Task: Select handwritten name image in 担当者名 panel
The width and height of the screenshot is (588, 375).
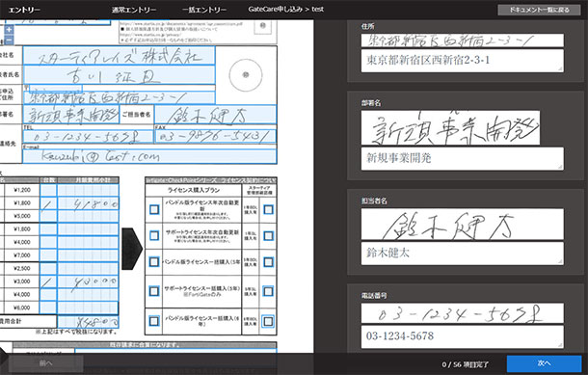Action: [463, 225]
